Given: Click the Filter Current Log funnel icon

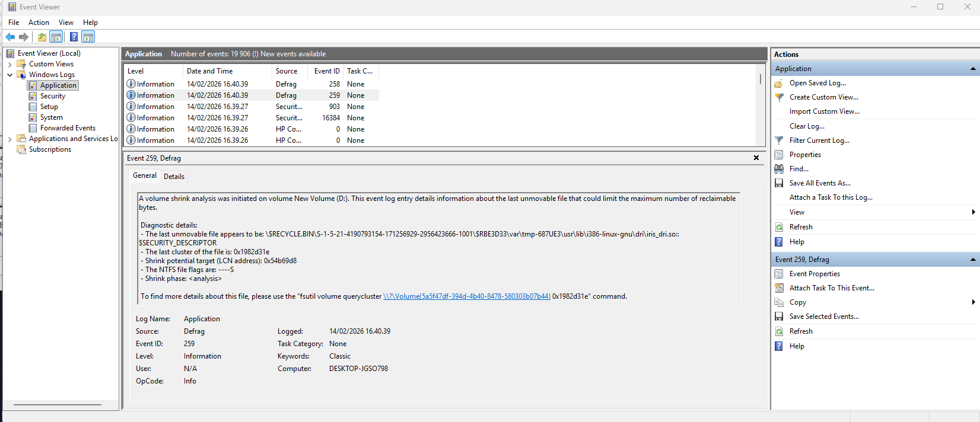Looking at the screenshot, I should coord(779,140).
